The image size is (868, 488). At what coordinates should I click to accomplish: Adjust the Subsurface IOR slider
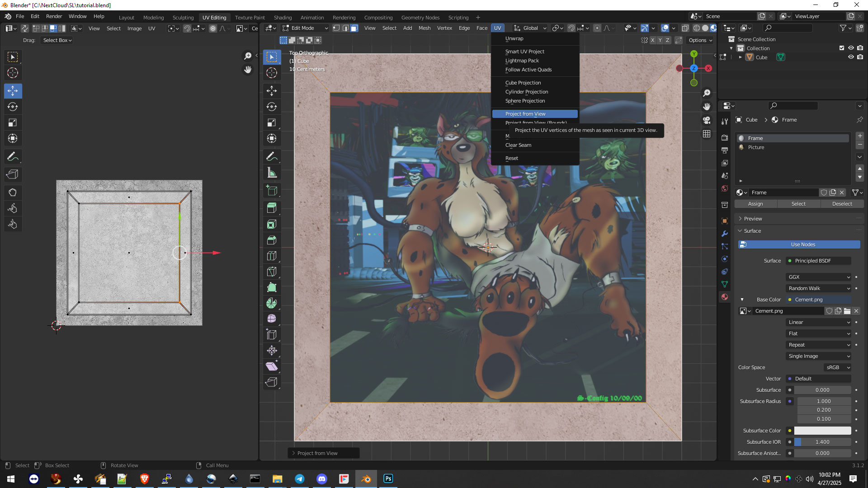click(x=822, y=442)
